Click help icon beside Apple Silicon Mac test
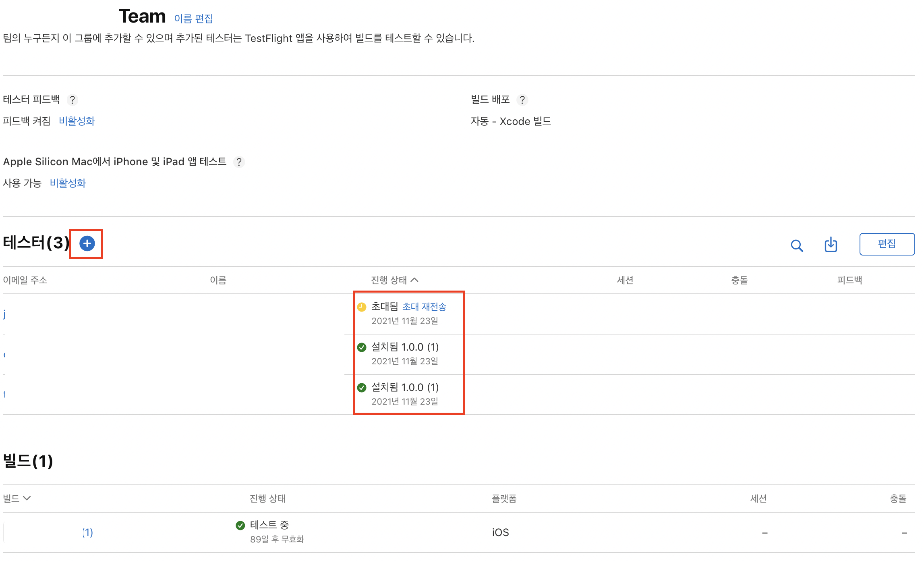 pos(239,162)
